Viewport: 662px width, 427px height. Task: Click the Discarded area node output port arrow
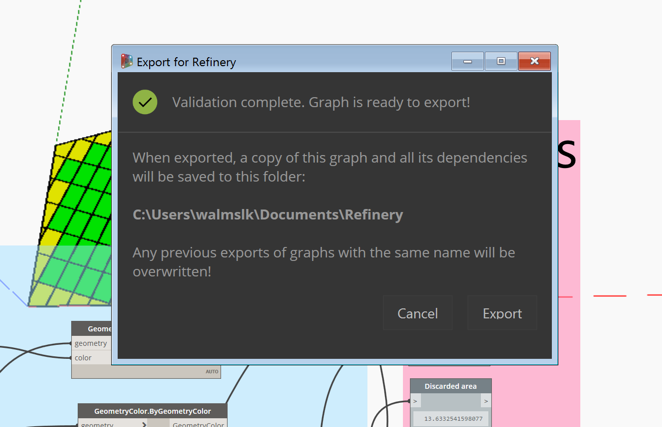tap(485, 401)
